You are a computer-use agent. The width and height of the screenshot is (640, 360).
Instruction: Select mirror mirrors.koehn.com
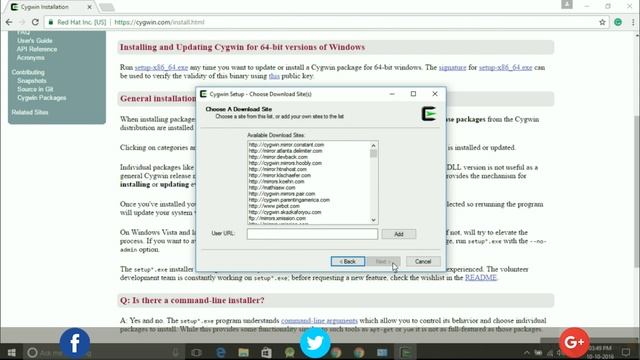[276, 181]
